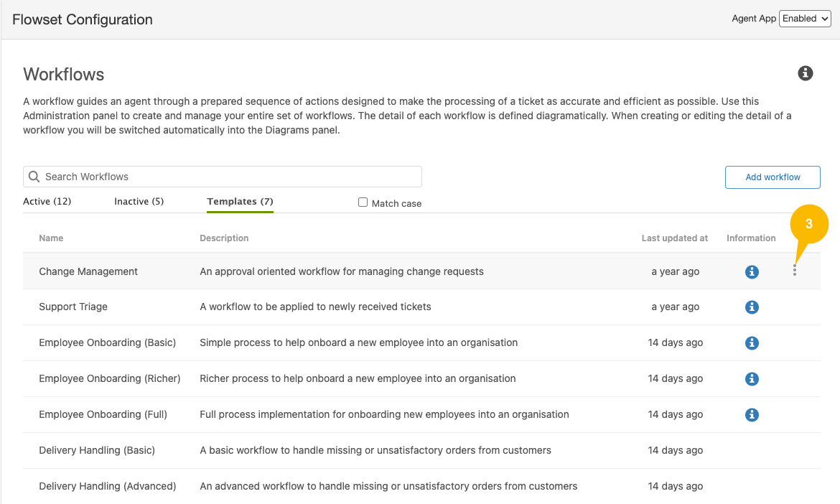Open information for Support Triage template
This screenshot has height=504, width=840.
pos(752,307)
